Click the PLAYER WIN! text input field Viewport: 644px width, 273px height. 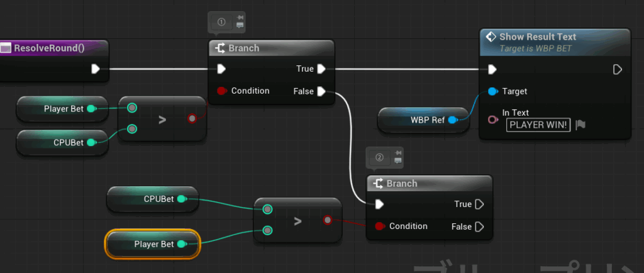click(x=538, y=125)
